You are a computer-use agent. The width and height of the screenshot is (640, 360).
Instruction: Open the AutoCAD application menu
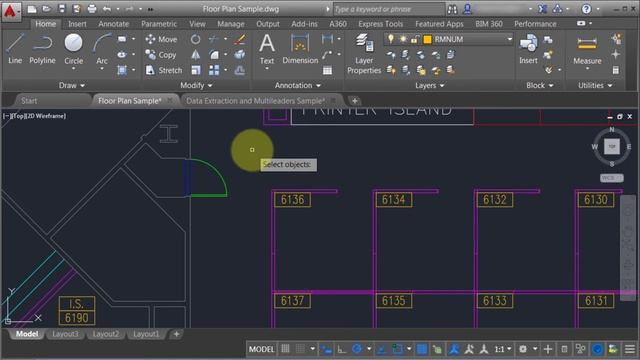click(10, 11)
